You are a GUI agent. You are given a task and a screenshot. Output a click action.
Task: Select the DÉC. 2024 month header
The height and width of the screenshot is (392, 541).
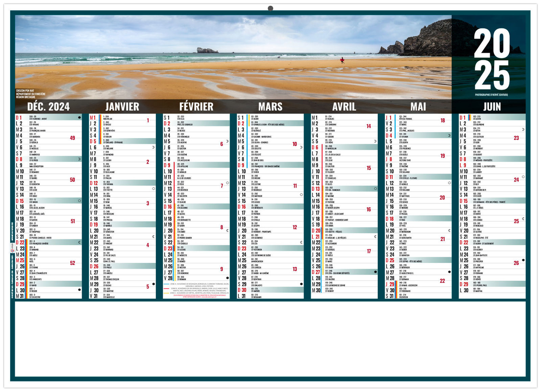point(48,107)
